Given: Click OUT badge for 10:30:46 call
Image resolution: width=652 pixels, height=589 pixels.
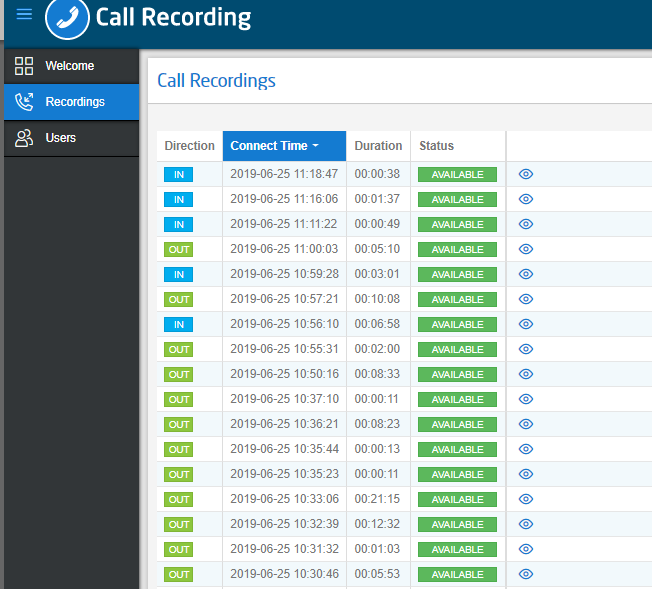Looking at the screenshot, I should (x=178, y=574).
